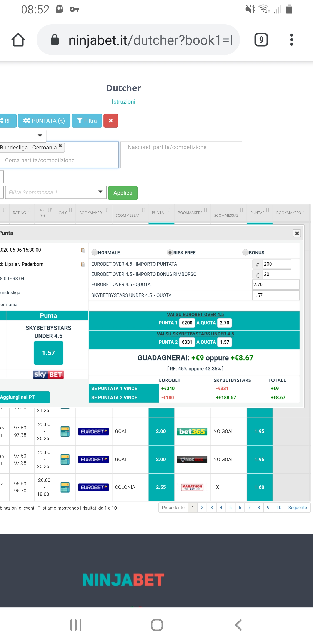
Task: Tap the browser home icon
Action: 18,40
